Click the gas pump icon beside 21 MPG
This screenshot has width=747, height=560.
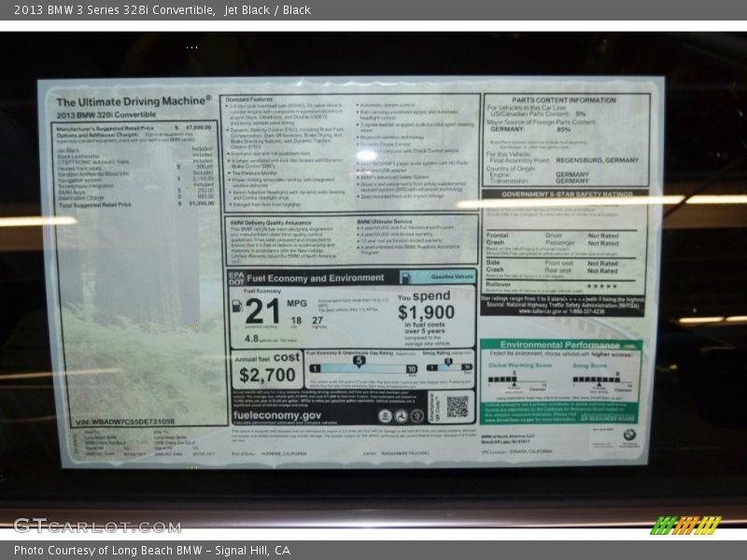(237, 306)
